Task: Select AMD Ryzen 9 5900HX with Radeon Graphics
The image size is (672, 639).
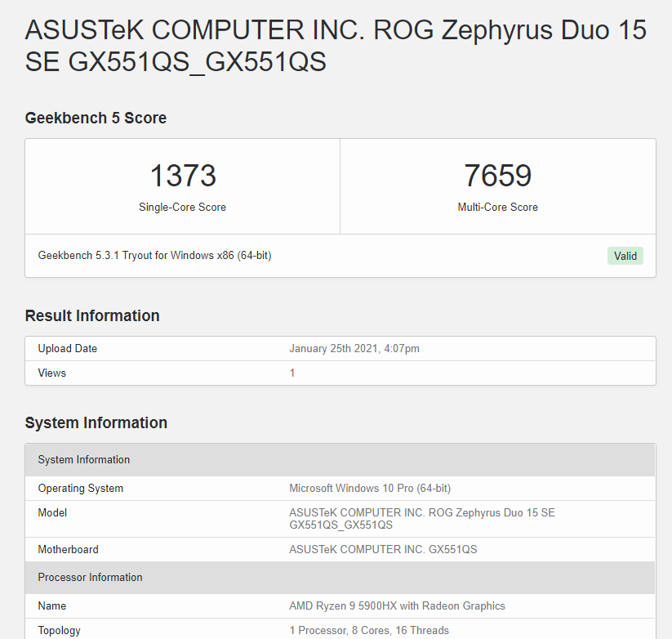Action: (398, 606)
